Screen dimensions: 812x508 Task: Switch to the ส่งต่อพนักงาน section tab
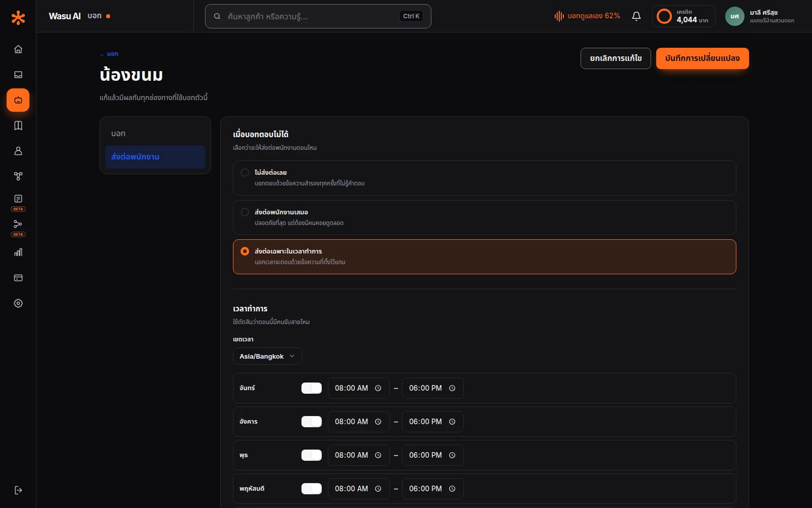(x=155, y=157)
